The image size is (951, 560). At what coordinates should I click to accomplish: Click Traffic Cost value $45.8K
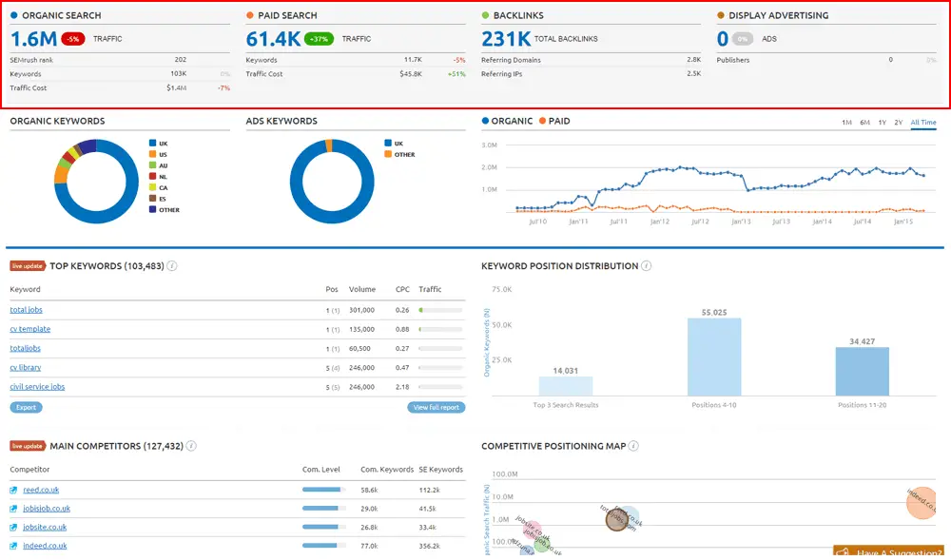tap(411, 74)
